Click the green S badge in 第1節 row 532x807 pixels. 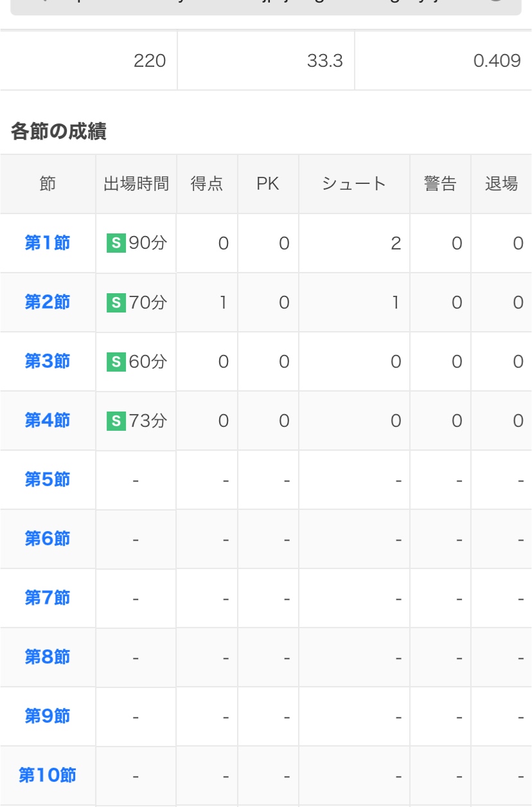pyautogui.click(x=116, y=243)
